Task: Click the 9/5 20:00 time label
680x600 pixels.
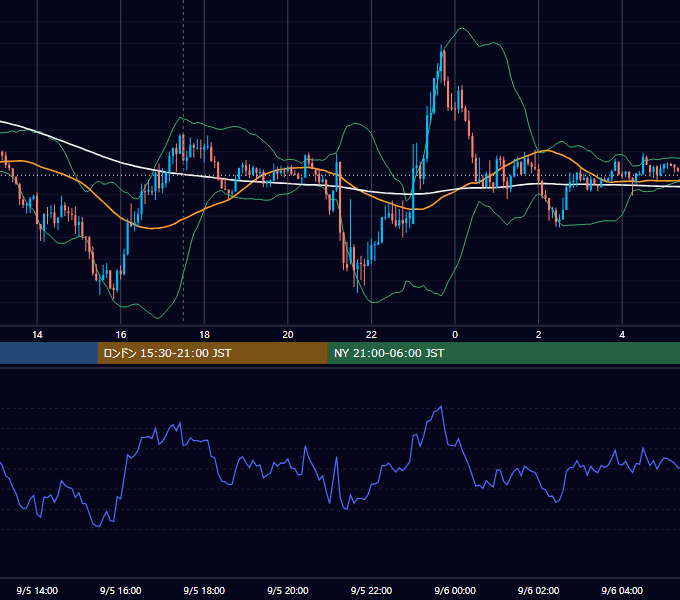Action: coord(288,590)
